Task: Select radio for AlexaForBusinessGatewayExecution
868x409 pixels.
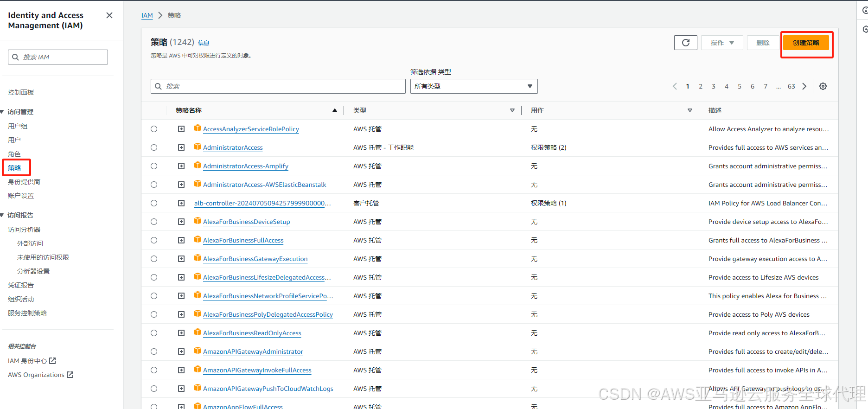Action: [x=154, y=259]
